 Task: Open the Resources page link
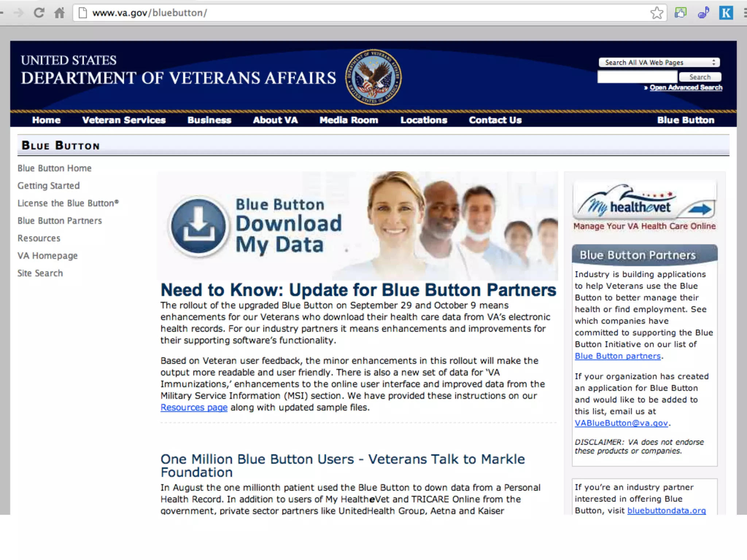tap(194, 407)
